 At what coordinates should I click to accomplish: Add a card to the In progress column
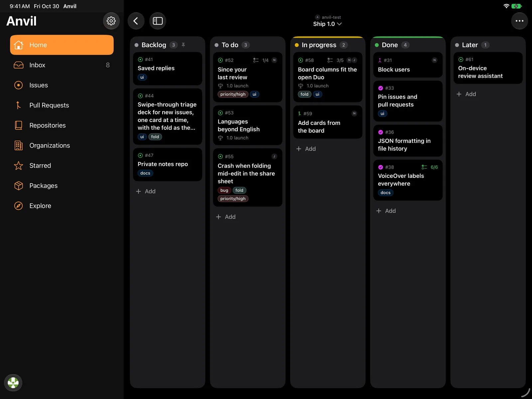tap(306, 149)
